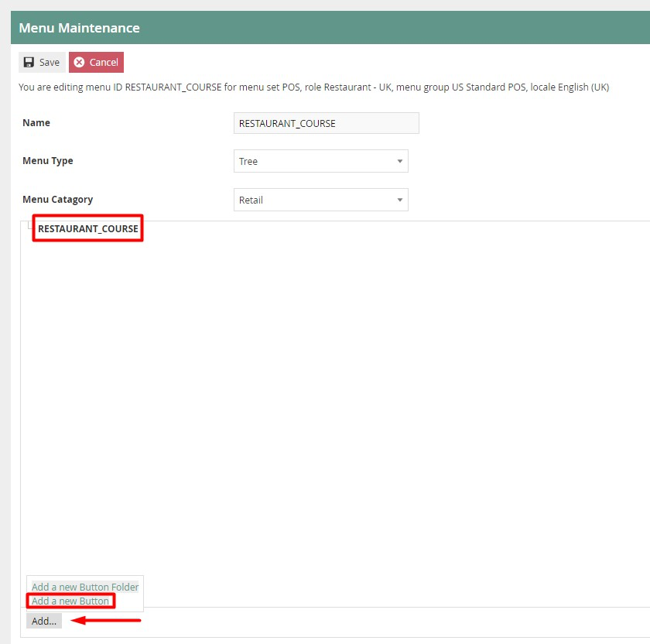Expand the Menu Catagory combo box
The width and height of the screenshot is (650, 644).
point(321,200)
